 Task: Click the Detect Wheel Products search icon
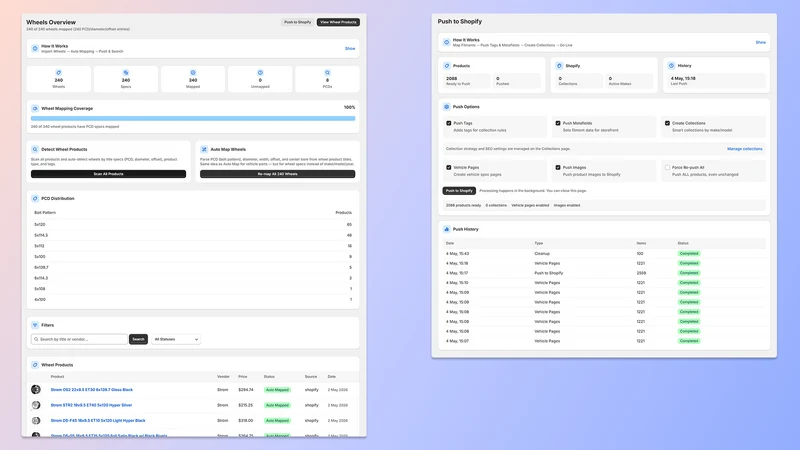click(x=35, y=149)
